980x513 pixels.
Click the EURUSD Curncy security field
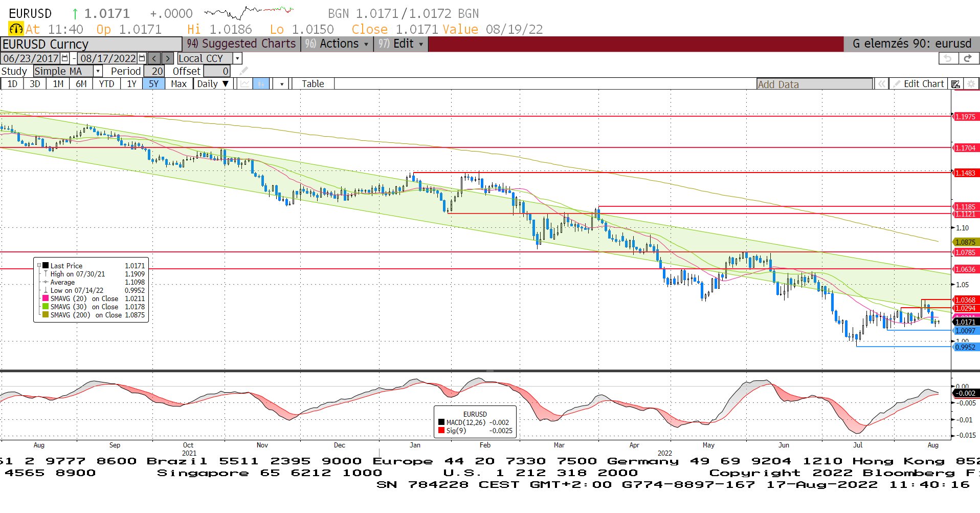pos(91,44)
